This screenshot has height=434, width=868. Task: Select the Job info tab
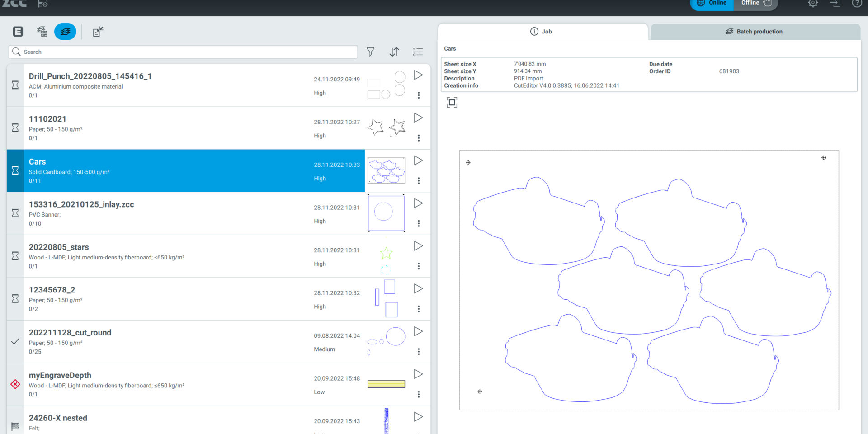[541, 32]
